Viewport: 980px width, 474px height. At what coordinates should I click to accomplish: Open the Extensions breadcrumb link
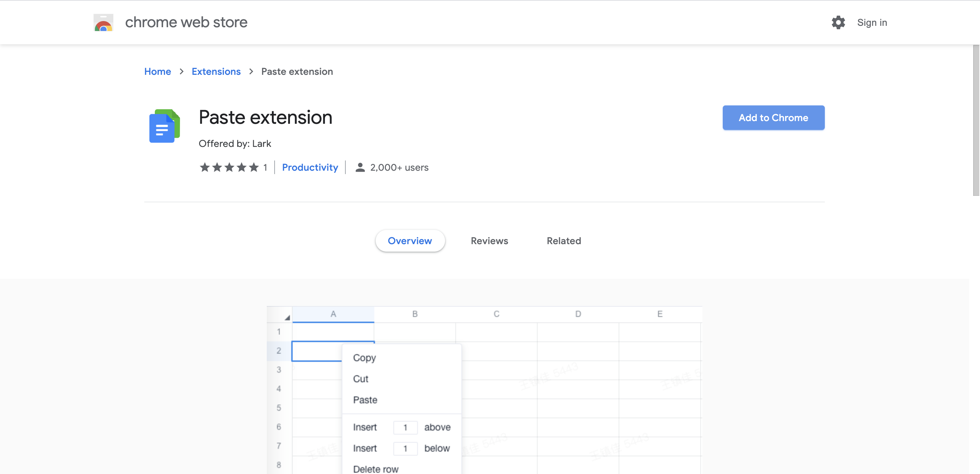(x=216, y=71)
